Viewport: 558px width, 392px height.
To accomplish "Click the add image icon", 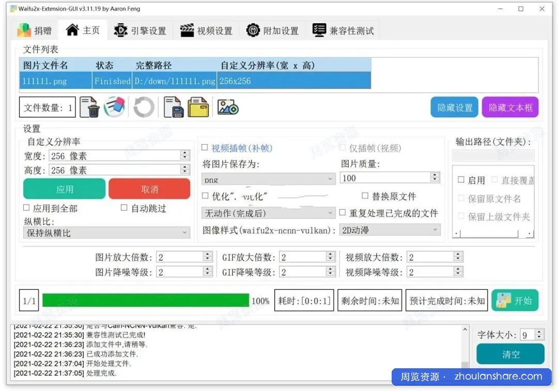I will (228, 107).
